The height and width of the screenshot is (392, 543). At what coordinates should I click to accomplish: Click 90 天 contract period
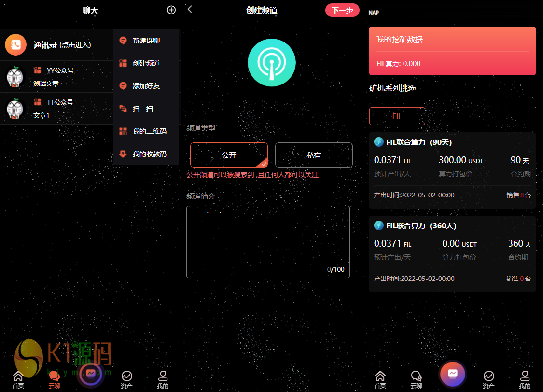(x=520, y=160)
